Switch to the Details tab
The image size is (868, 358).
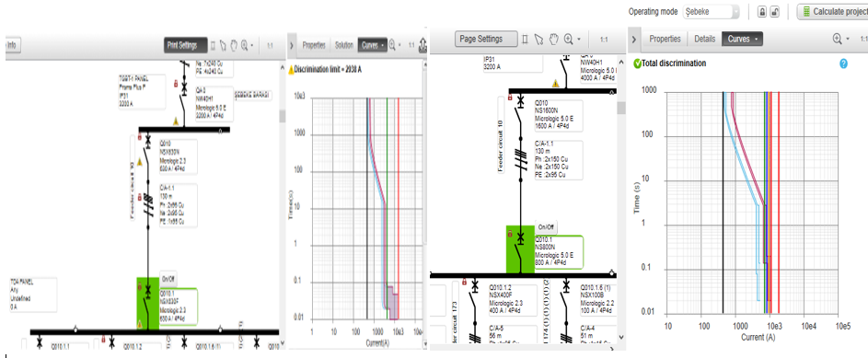pyautogui.click(x=705, y=40)
